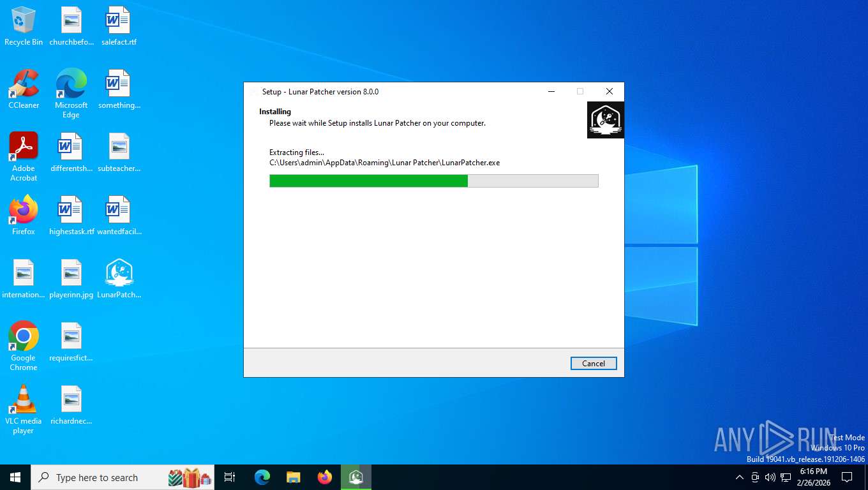The width and height of the screenshot is (868, 490).
Task: Select the richardnec... image file icon
Action: (71, 405)
